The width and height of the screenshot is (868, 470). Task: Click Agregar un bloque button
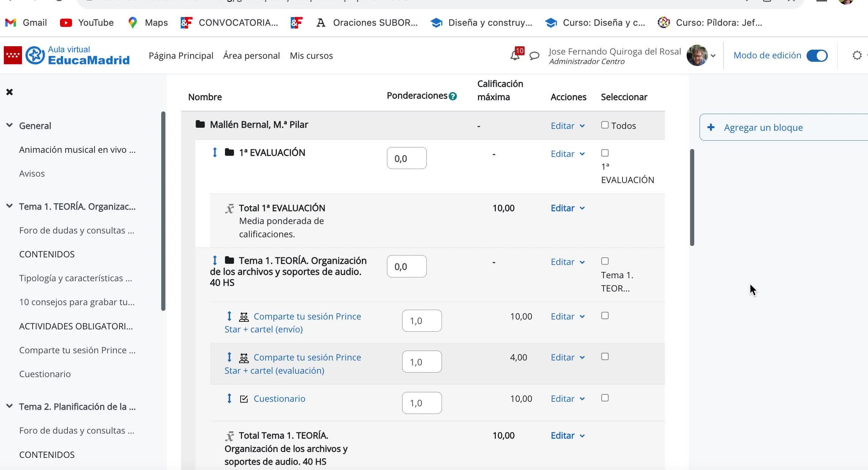point(763,127)
